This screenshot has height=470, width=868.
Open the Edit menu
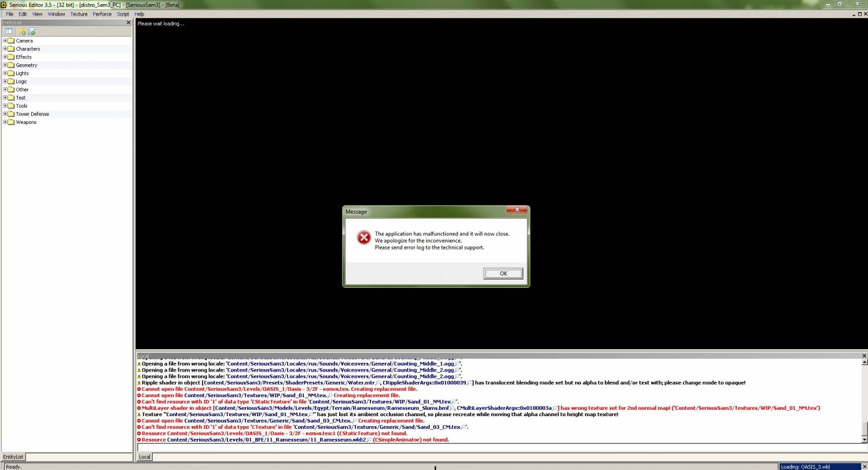23,14
